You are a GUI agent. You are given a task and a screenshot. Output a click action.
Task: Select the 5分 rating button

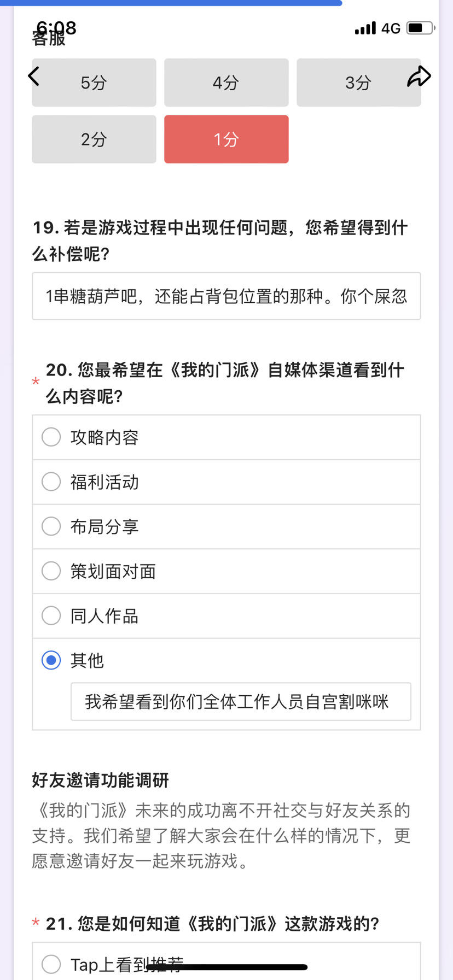click(94, 83)
